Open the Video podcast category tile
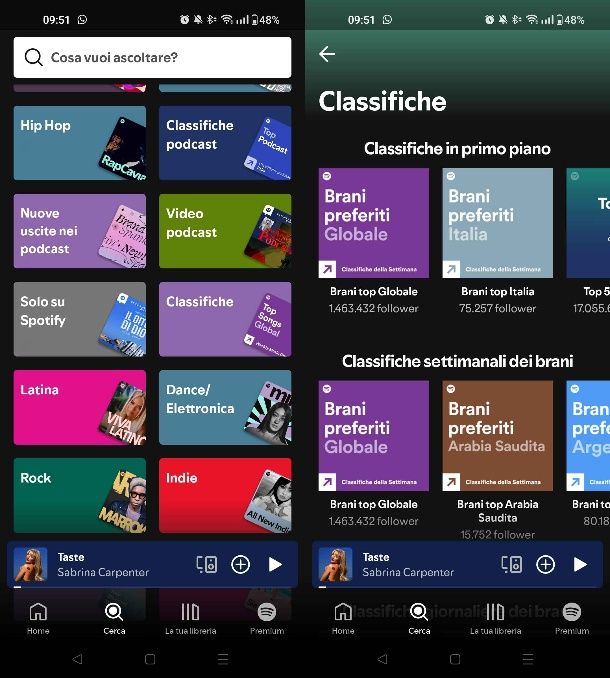Viewport: 610px width, 678px height. (225, 231)
